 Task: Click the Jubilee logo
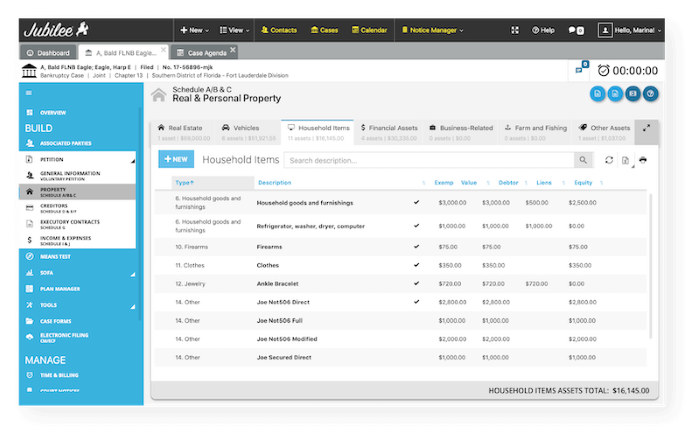pyautogui.click(x=56, y=29)
